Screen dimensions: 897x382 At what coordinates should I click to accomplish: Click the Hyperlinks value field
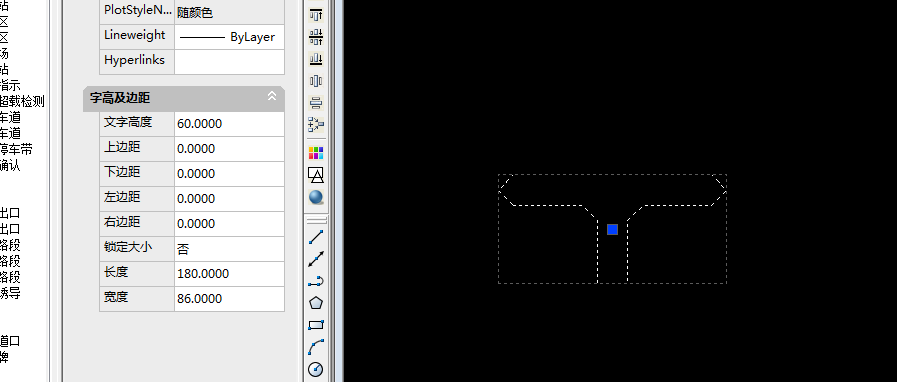pyautogui.click(x=229, y=62)
